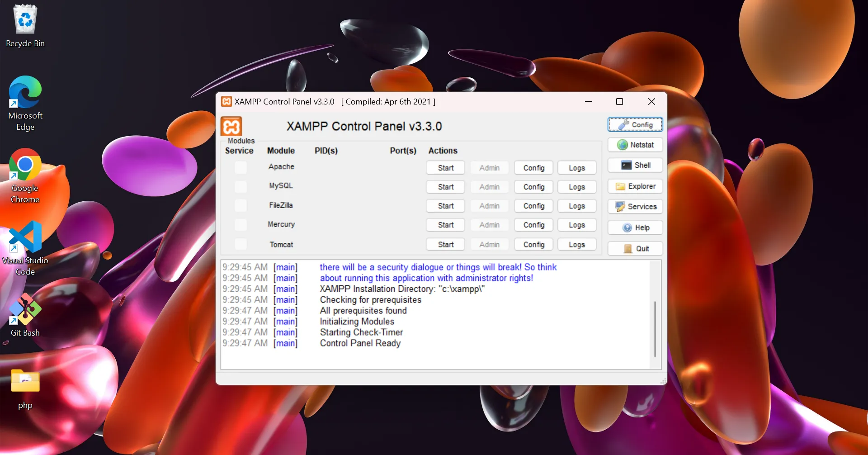Open FileZilla Logs menu
The width and height of the screenshot is (868, 455).
tap(577, 206)
